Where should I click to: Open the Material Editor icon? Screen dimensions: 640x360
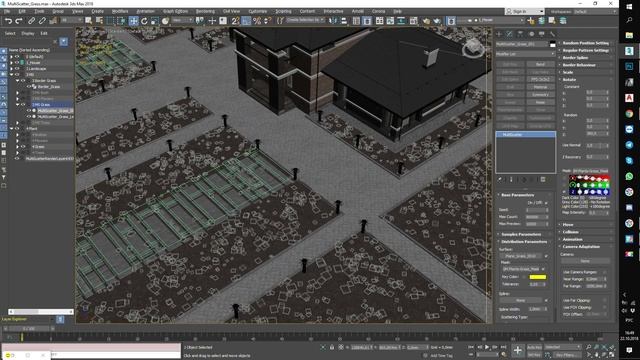(x=413, y=20)
